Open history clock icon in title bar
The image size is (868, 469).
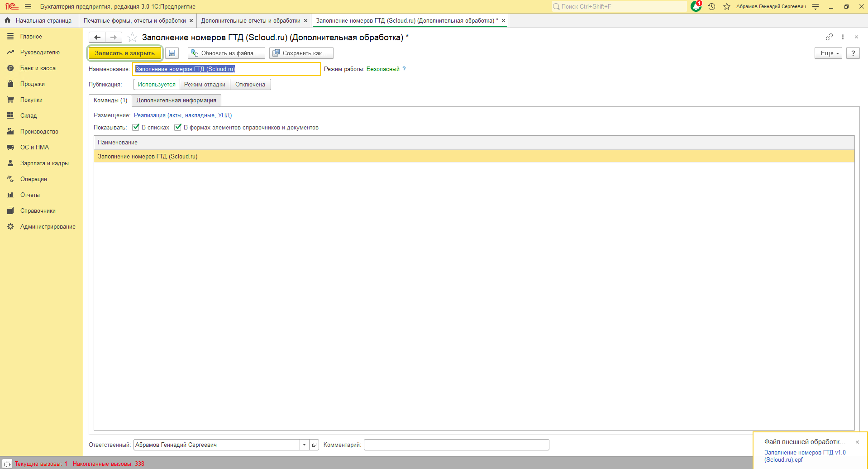click(712, 7)
